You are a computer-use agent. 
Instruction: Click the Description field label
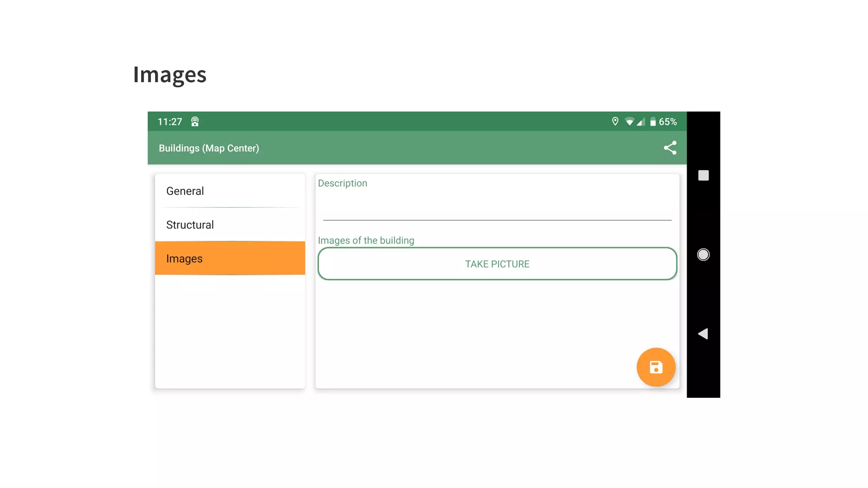(342, 183)
